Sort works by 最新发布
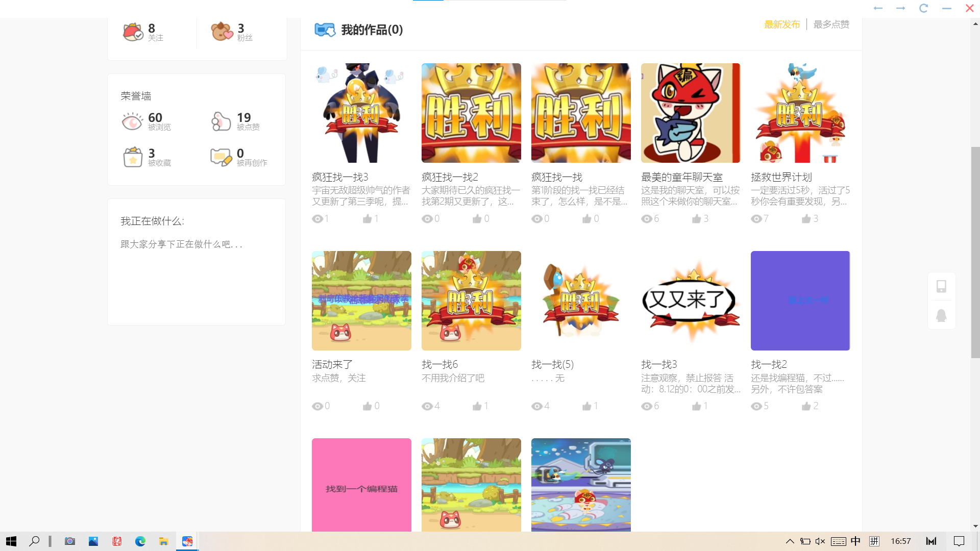Image resolution: width=980 pixels, height=551 pixels. (782, 24)
